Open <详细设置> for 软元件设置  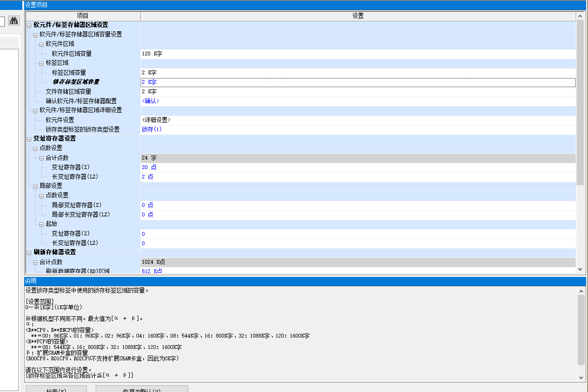[156, 120]
